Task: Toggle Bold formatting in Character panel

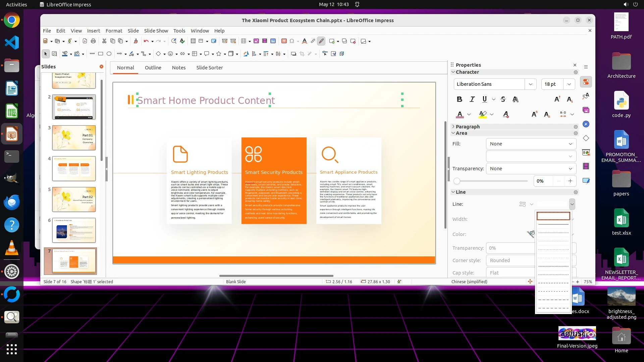Action: click(x=460, y=99)
